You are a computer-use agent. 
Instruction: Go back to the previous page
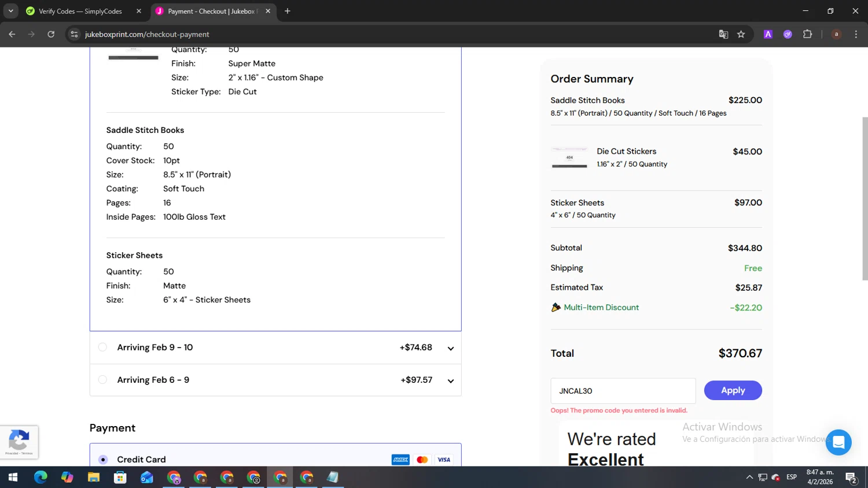point(12,34)
